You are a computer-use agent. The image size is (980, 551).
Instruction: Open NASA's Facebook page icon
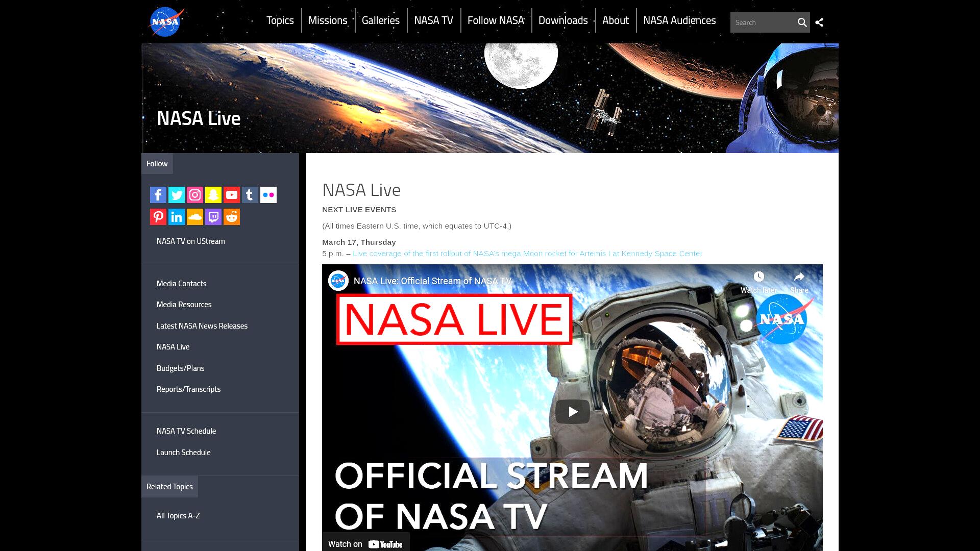click(x=158, y=195)
